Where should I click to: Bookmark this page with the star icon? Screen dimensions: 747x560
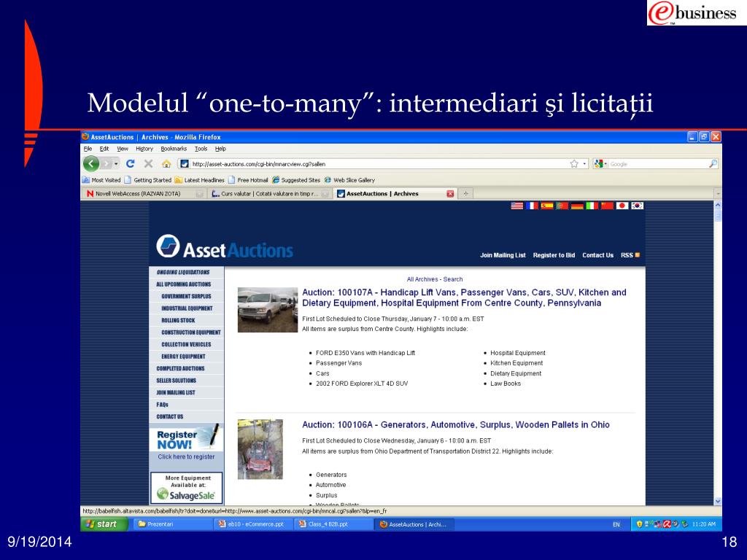pyautogui.click(x=574, y=164)
